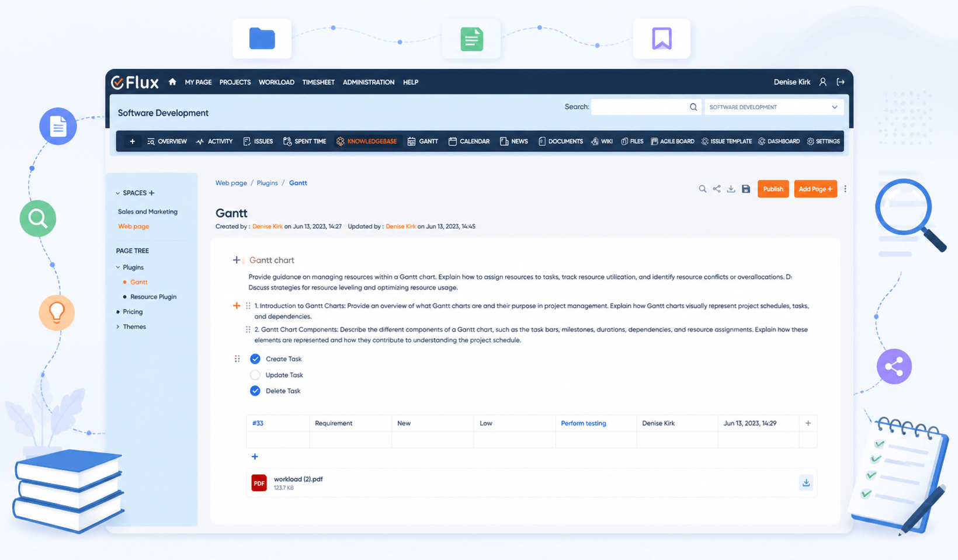Viewport: 958px width, 560px height.
Task: Click the red PDF file icon
Action: (259, 483)
